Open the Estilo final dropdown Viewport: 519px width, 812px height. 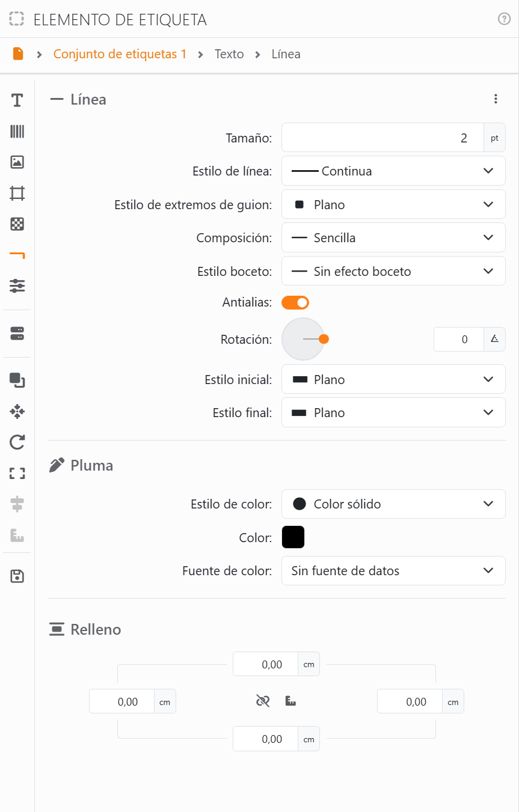pyautogui.click(x=393, y=413)
